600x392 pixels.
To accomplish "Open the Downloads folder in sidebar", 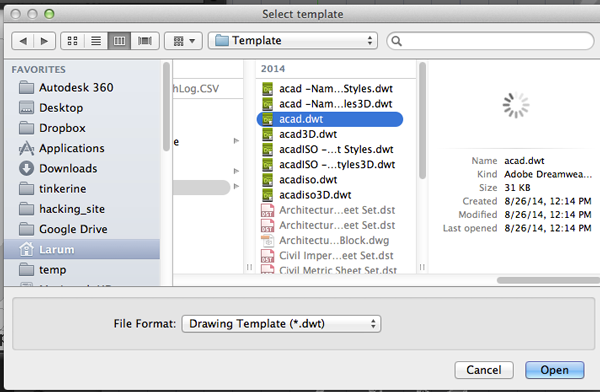I will [68, 168].
